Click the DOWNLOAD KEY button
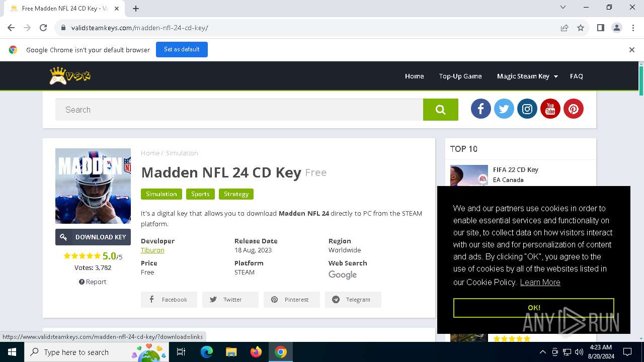 tap(93, 237)
